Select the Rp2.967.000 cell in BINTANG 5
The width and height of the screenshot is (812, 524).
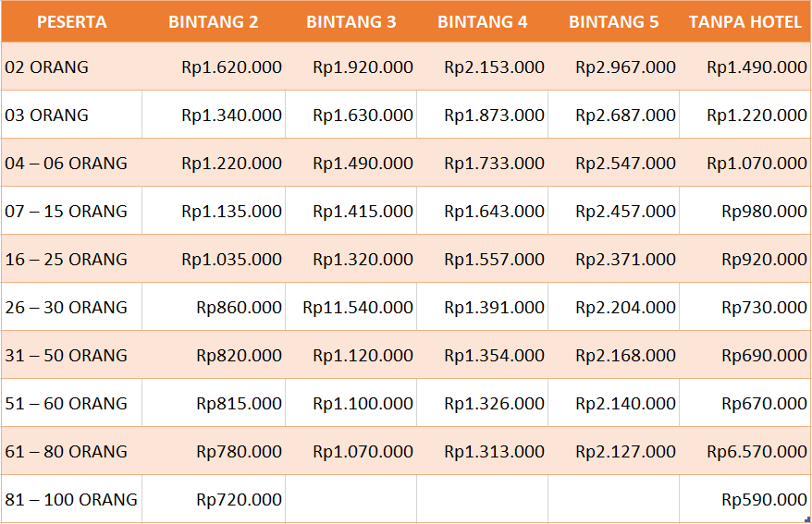625,67
